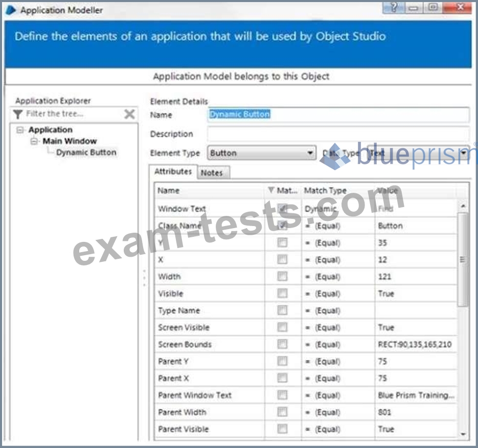Change Match Type for Width attribute

(338, 277)
